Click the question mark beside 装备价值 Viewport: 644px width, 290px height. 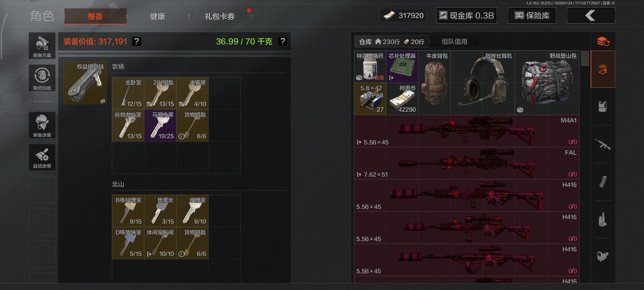[137, 41]
